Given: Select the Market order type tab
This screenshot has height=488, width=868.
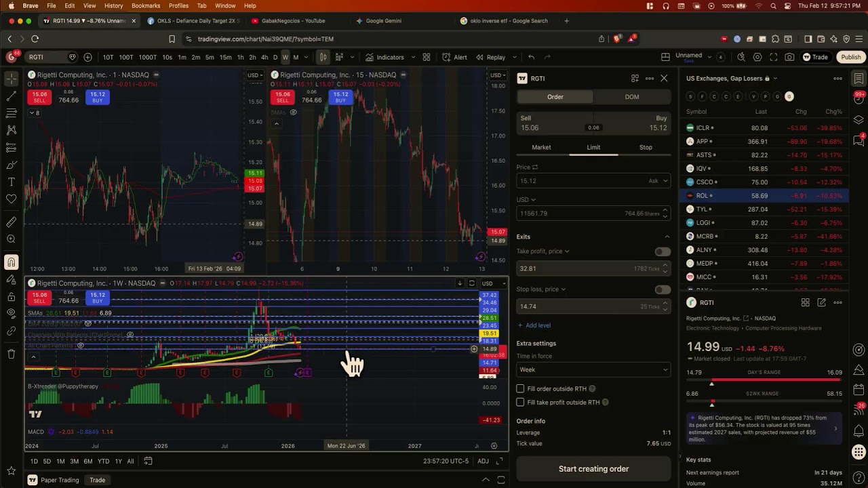Looking at the screenshot, I should click(x=541, y=147).
